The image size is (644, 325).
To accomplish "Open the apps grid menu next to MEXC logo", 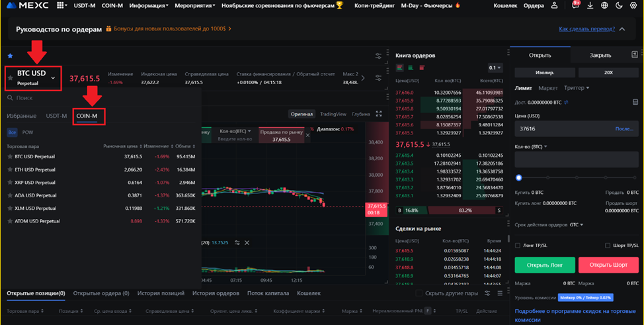I will tap(61, 5).
